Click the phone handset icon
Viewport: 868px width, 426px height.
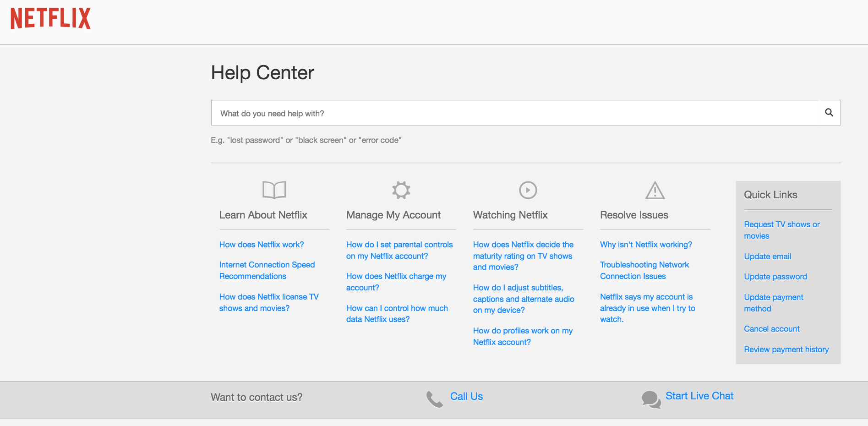[x=434, y=399]
